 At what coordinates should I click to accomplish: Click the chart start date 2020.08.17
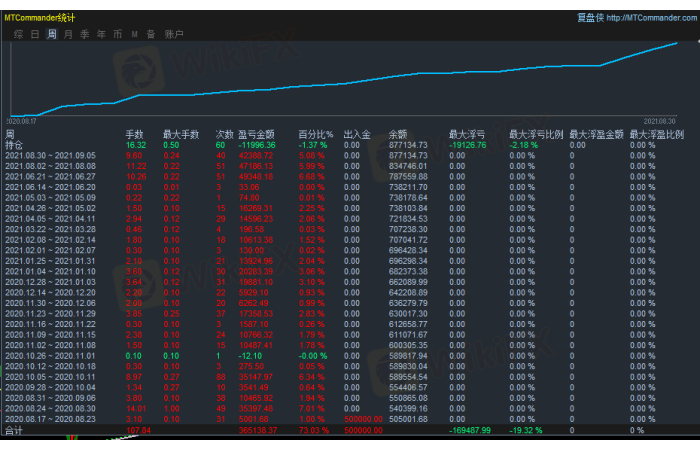[x=21, y=121]
